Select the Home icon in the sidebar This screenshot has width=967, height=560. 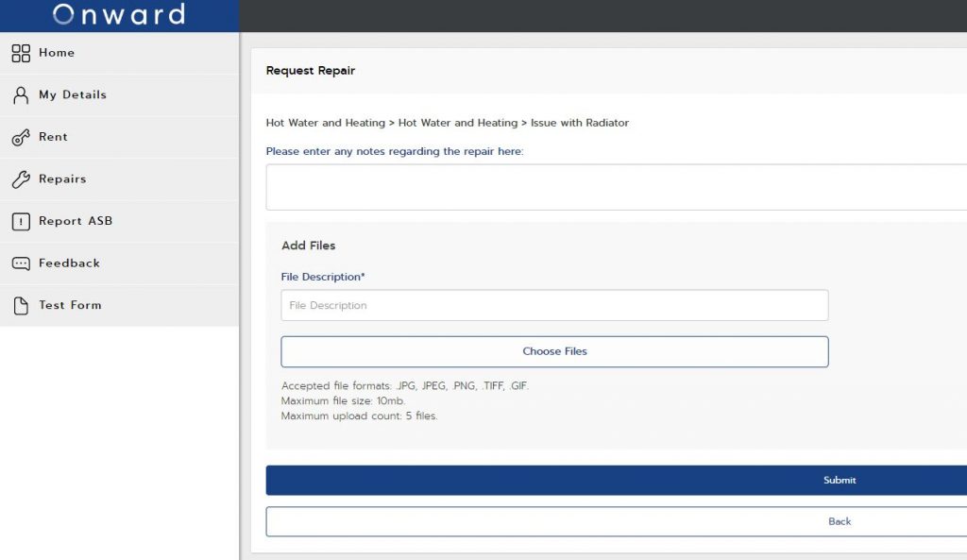coord(21,53)
